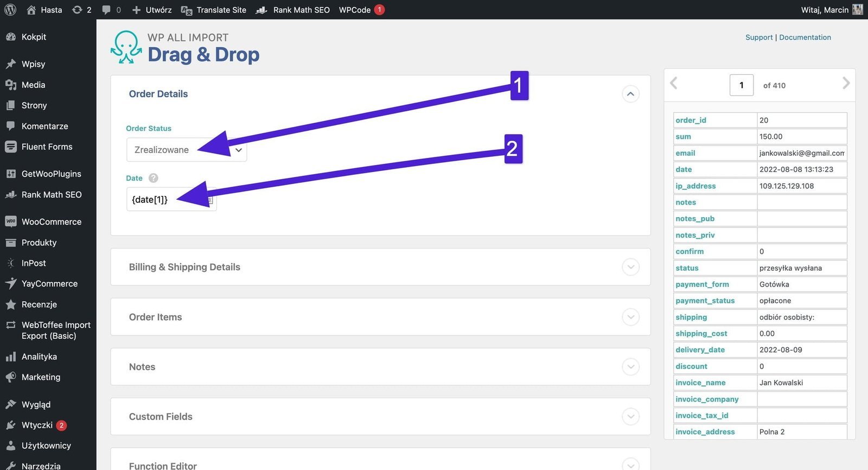
Task: Click the WP All Import octopus logo
Action: (126, 47)
